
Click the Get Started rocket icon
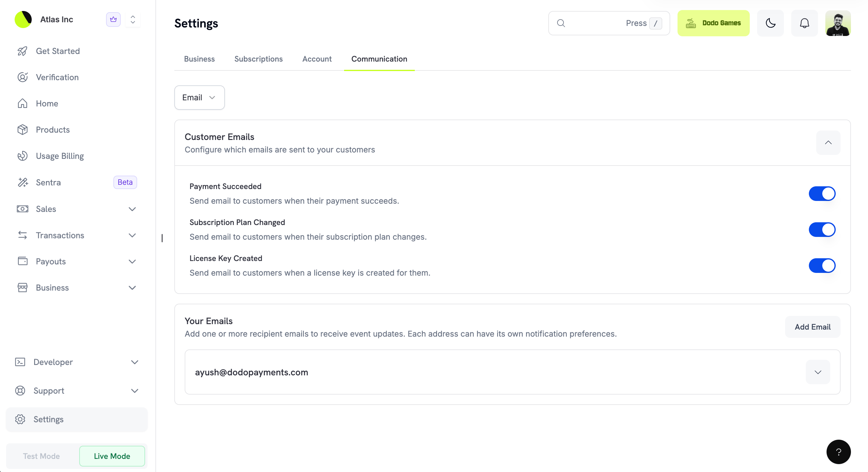pyautogui.click(x=23, y=51)
